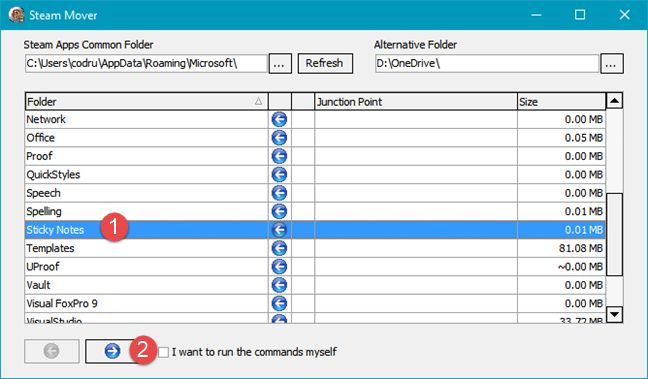The width and height of the screenshot is (648, 379).
Task: Select the UProof folder row
Action: pyautogui.click(x=315, y=267)
